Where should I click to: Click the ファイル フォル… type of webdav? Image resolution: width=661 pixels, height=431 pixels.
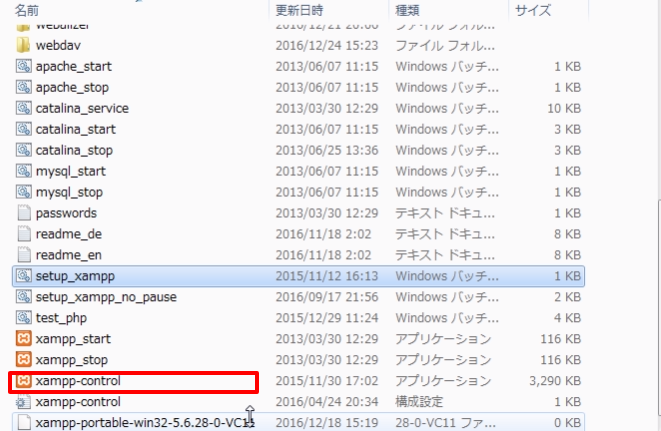445,45
